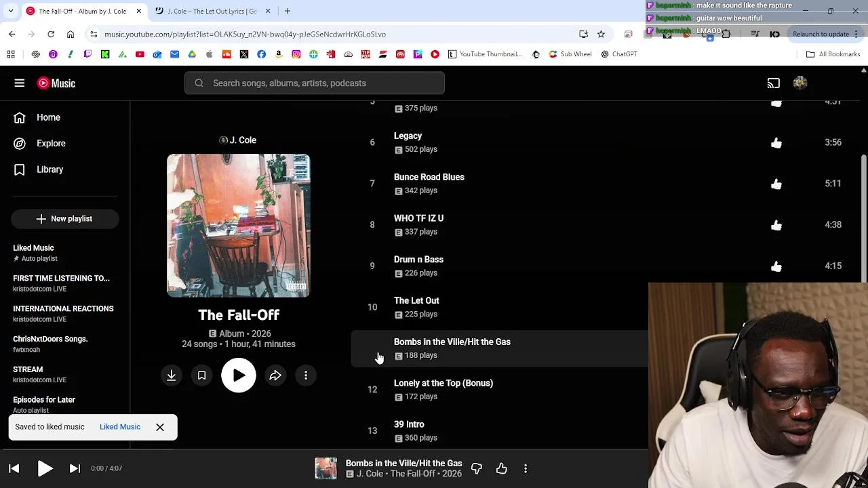Open a new browser tab
Screen dimensions: 868x488
[x=288, y=11]
